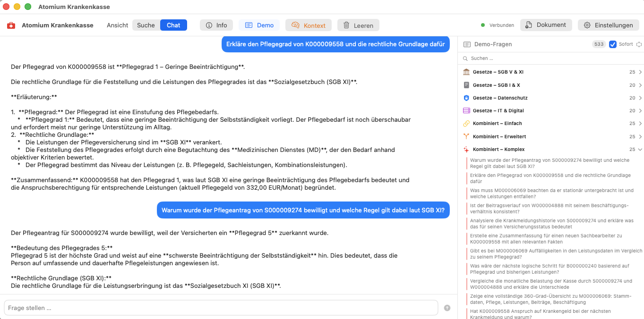Click the courthouse icon for SGB V & XI

tap(466, 72)
